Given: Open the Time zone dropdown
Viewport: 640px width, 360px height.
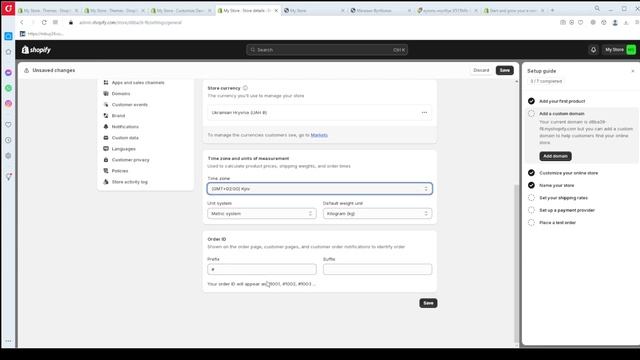Looking at the screenshot, I should (x=320, y=189).
